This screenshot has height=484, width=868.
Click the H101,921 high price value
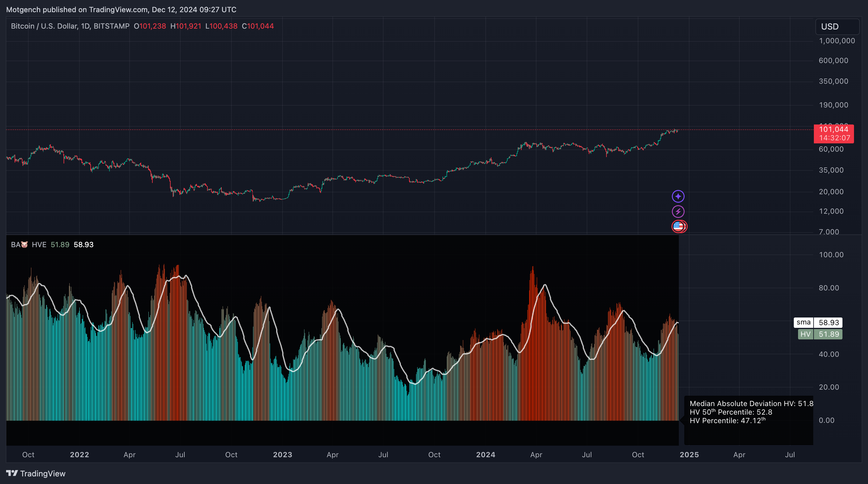(186, 26)
